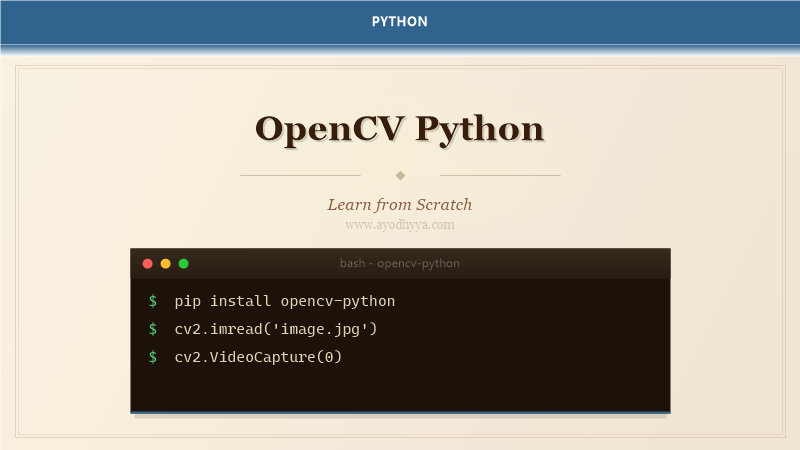Viewport: 800px width, 450px height.
Task: Select the cv2.VideoCapture(0) line
Action: [258, 357]
